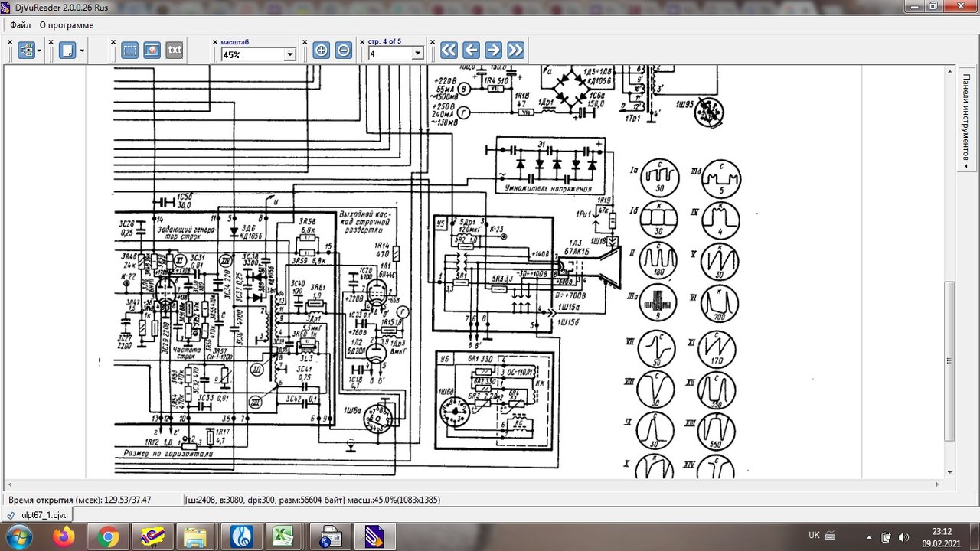Go to the first page with double-left arrows

pos(449,51)
